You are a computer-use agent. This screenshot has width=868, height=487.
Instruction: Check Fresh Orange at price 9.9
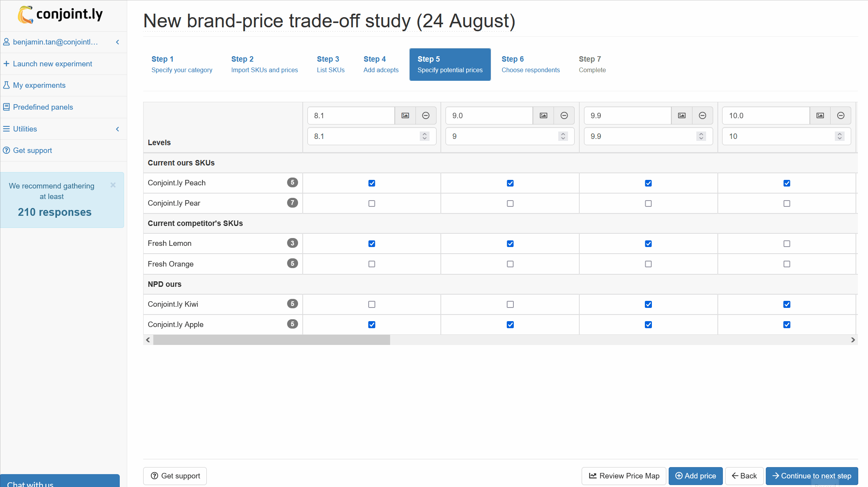tap(648, 264)
